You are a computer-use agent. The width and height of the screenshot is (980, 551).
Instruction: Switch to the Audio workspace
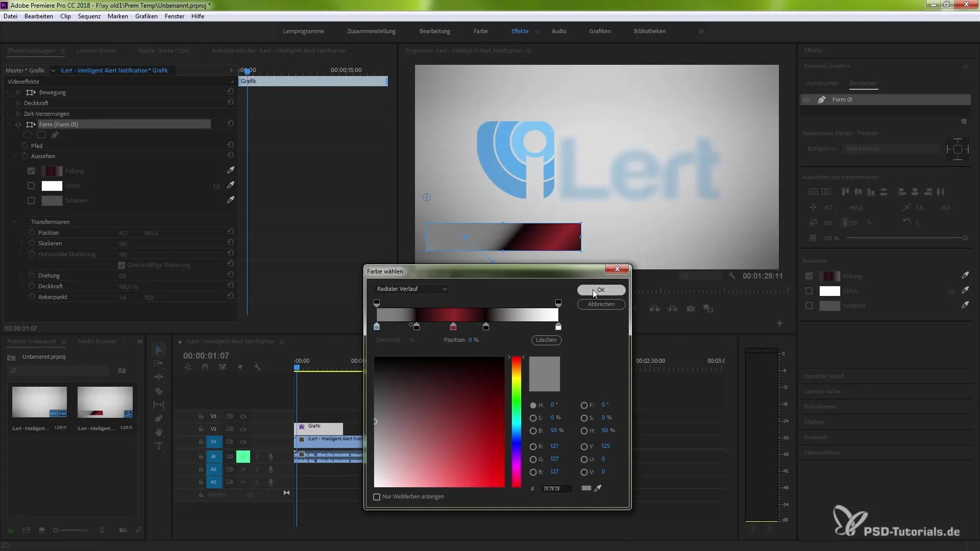pos(559,31)
